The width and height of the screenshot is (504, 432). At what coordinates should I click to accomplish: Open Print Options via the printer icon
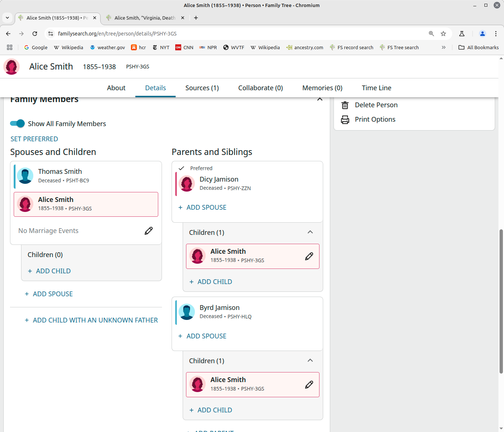click(x=345, y=119)
